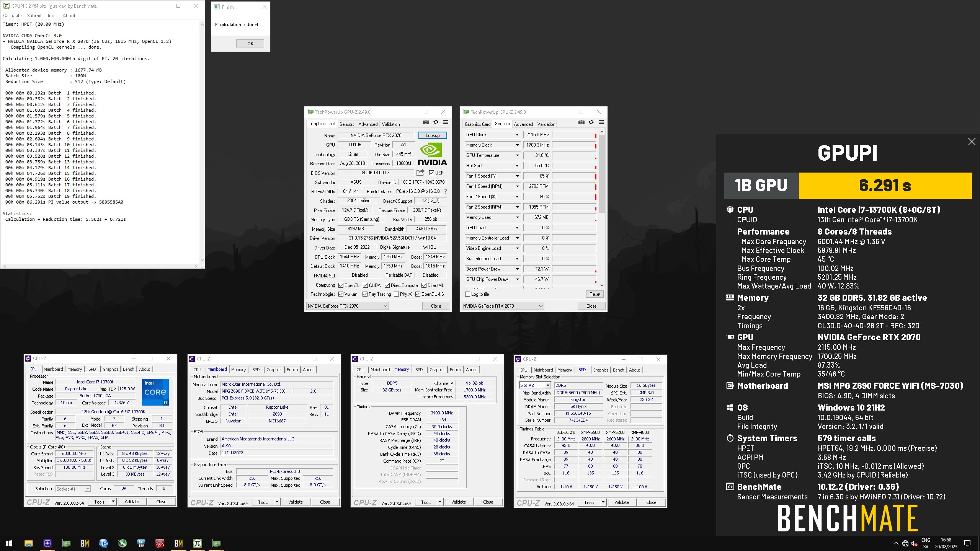
Task: Click the ENG SV language indicator
Action: pos(926,543)
